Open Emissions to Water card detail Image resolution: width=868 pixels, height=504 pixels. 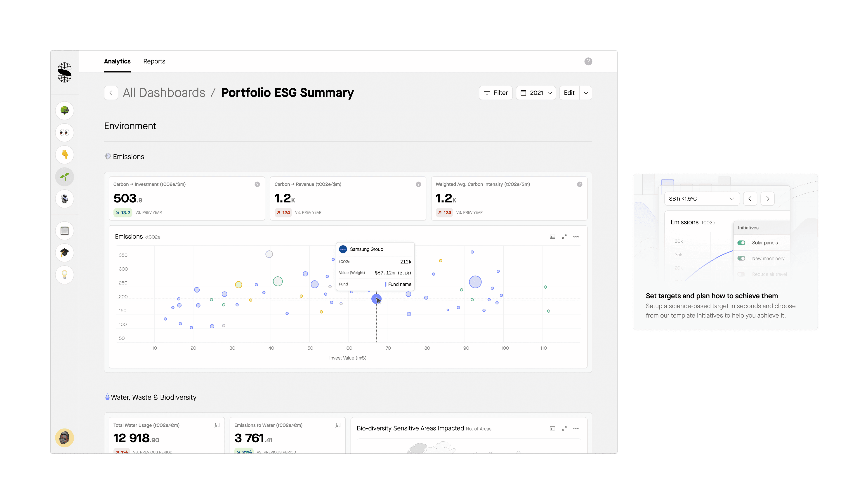point(338,425)
